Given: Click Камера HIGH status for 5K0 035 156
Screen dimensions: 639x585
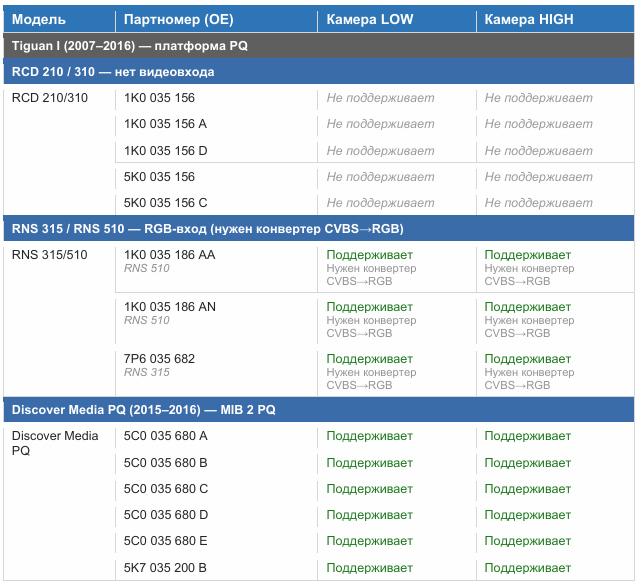Looking at the screenshot, I should (x=538, y=177).
